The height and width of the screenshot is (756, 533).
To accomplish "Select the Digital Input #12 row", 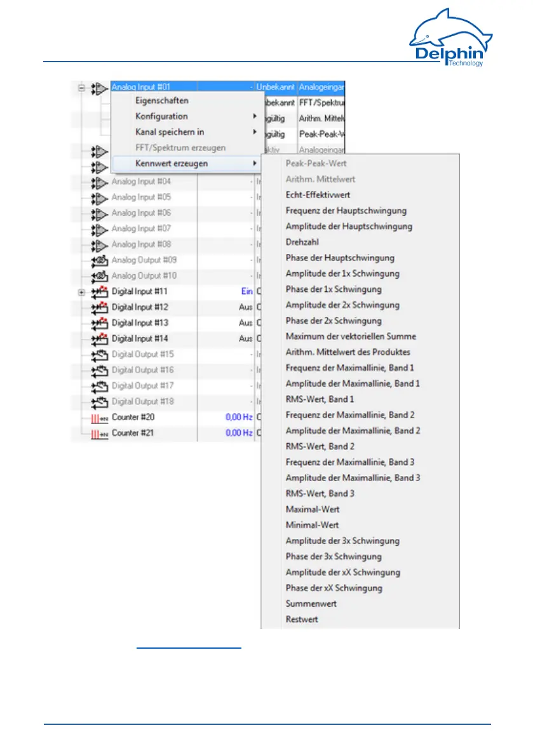I will (x=166, y=308).
